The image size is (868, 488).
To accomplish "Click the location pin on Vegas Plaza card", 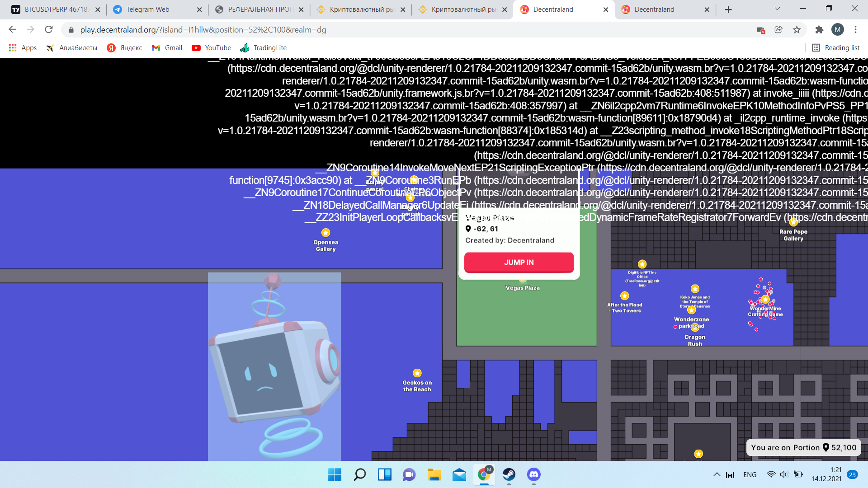I will click(468, 229).
